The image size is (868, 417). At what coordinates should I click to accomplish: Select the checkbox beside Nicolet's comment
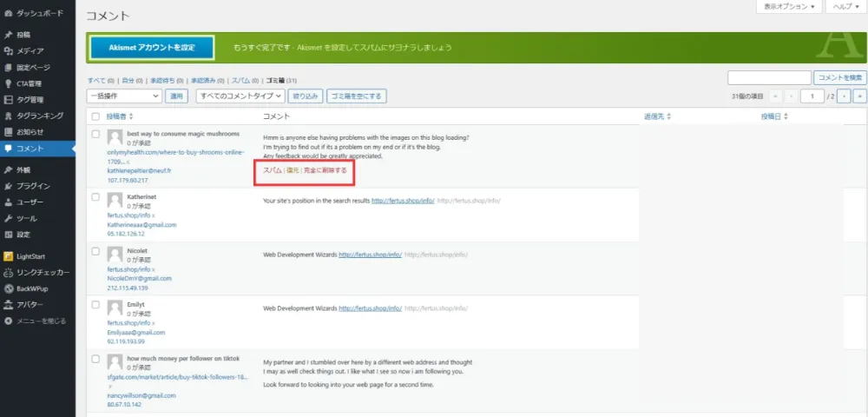click(x=95, y=251)
